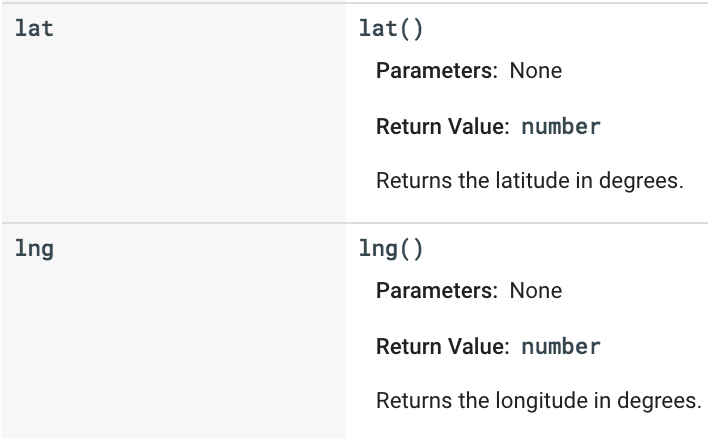Viewport: 708px width, 438px height.
Task: Click the number return type for lat()
Action: (561, 127)
